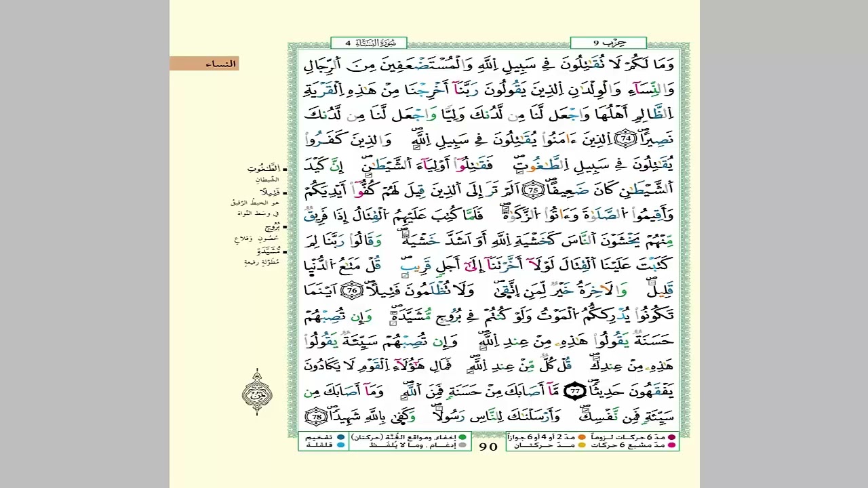Click margin definition line في وسط النواة
Image resolution: width=868 pixels, height=488 pixels.
pos(258,213)
